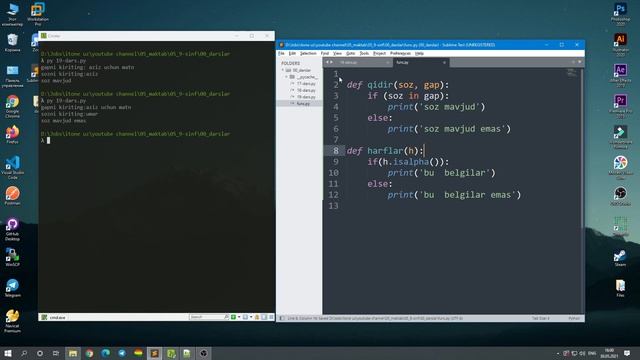Expand the __pycache__ folder in sidebar

tap(287, 77)
